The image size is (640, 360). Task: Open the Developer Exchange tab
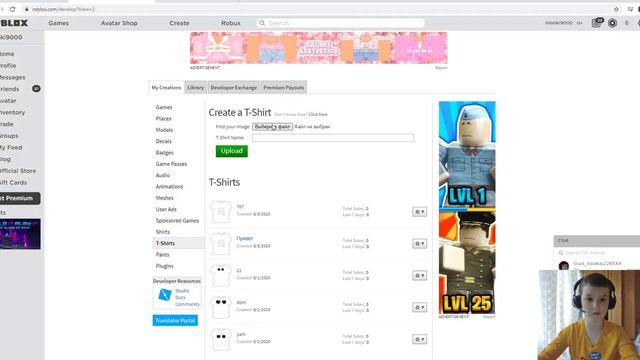click(x=233, y=87)
